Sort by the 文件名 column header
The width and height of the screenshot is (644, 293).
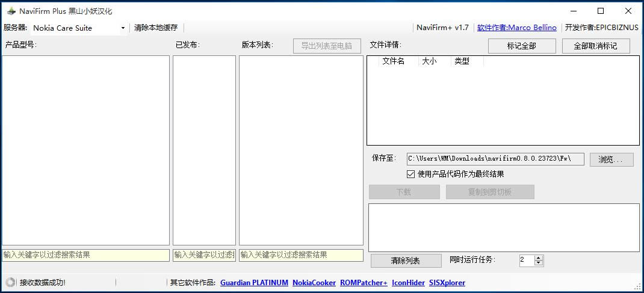point(393,61)
